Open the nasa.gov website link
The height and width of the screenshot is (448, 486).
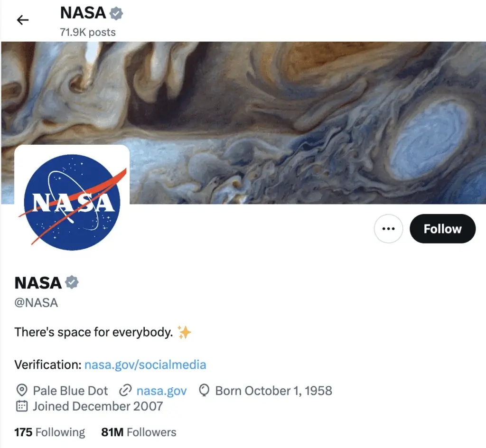point(161,390)
